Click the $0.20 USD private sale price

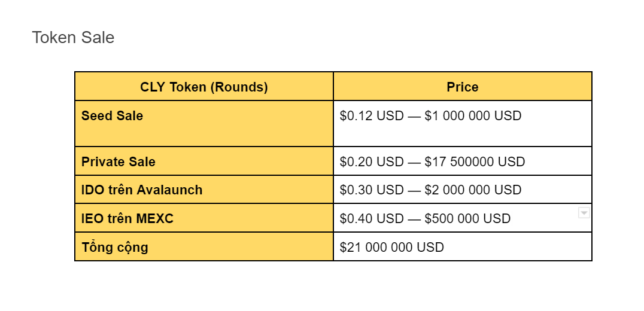372,161
